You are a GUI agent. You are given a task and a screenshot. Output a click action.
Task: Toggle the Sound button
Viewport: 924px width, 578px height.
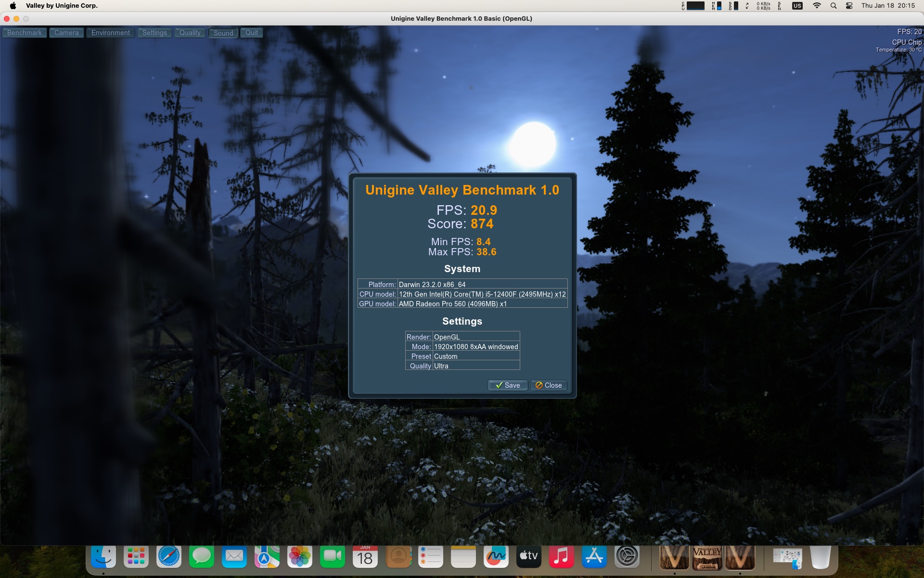click(x=223, y=33)
